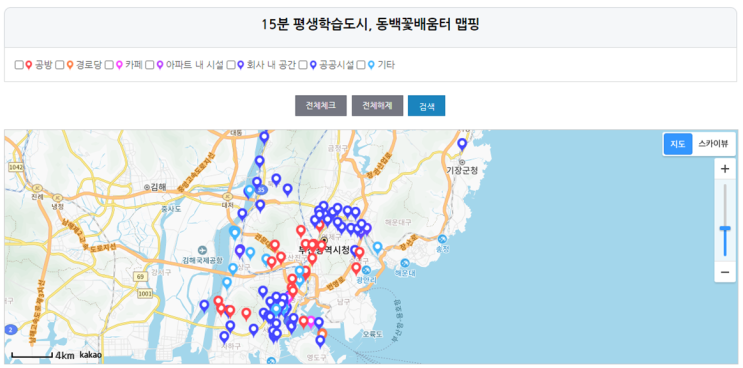The width and height of the screenshot is (743, 368).
Task: Zoom out with the minus button
Action: pos(725,272)
